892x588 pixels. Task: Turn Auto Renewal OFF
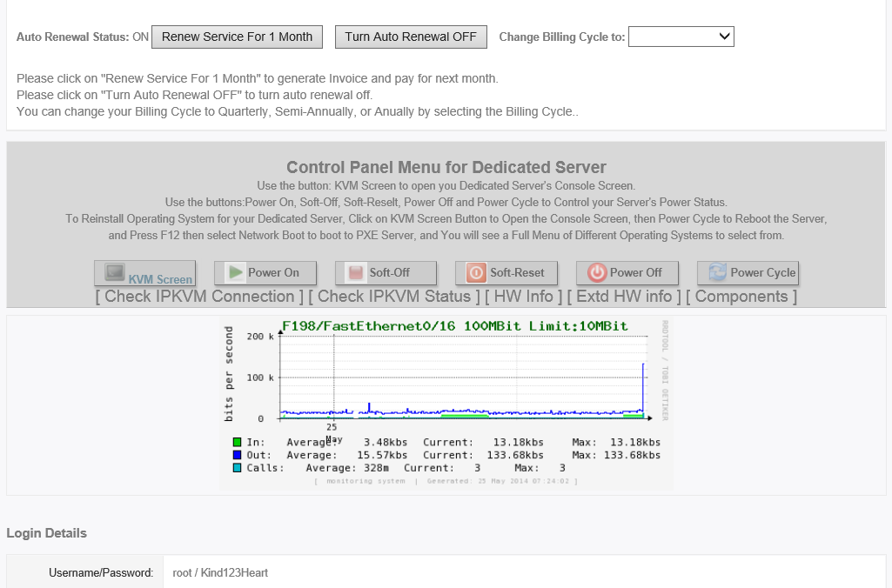tap(410, 37)
